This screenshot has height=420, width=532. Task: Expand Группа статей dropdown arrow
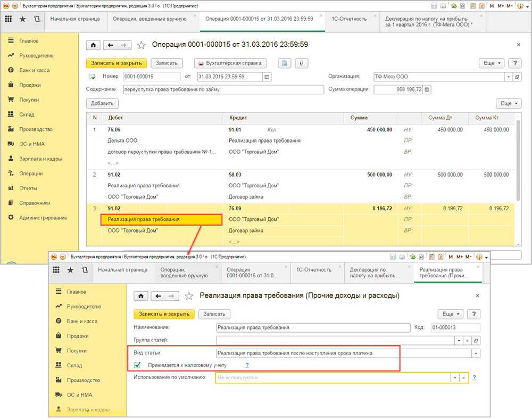[x=459, y=341]
